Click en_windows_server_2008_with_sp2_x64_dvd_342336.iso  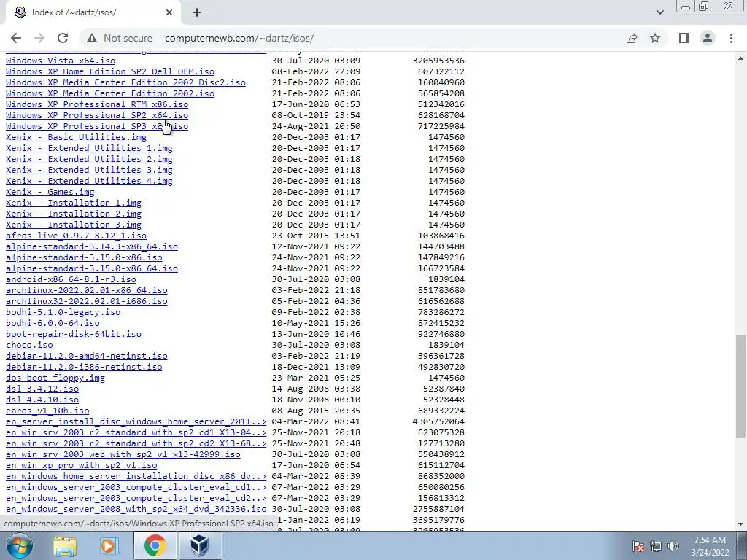(x=136, y=510)
